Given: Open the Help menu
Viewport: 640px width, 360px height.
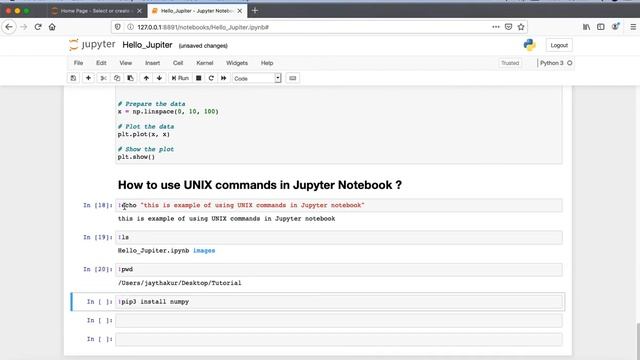Looking at the screenshot, I should 267,63.
